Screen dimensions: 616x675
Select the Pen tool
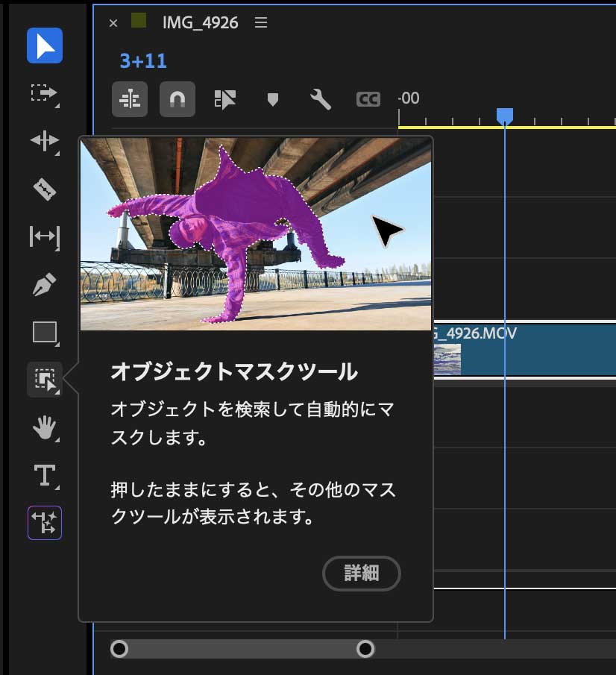tap(44, 285)
